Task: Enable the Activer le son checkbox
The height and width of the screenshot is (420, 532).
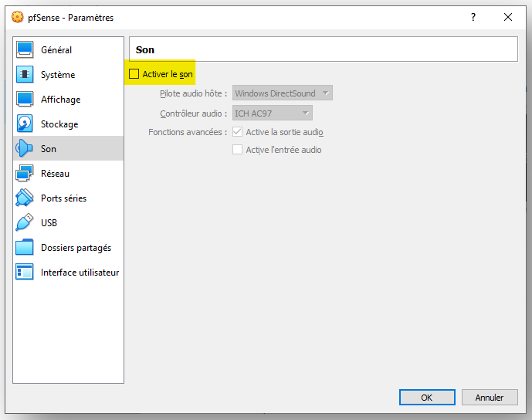Action: pyautogui.click(x=134, y=74)
